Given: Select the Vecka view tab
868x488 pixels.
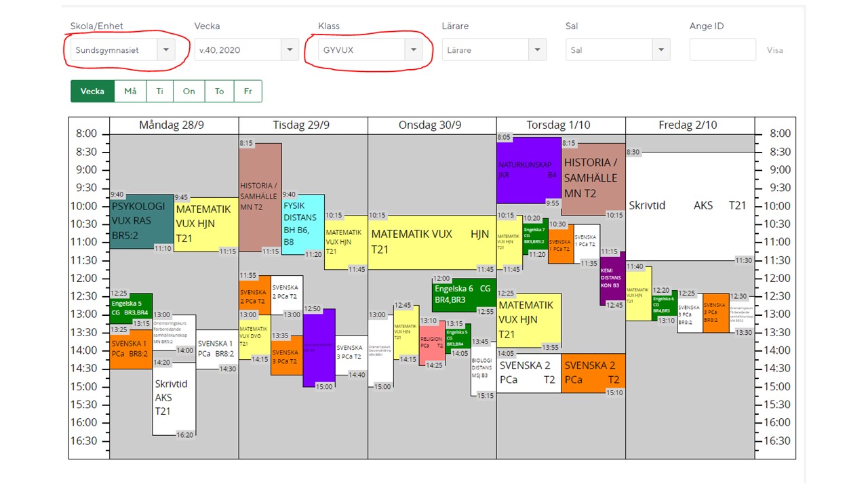Looking at the screenshot, I should coord(92,91).
